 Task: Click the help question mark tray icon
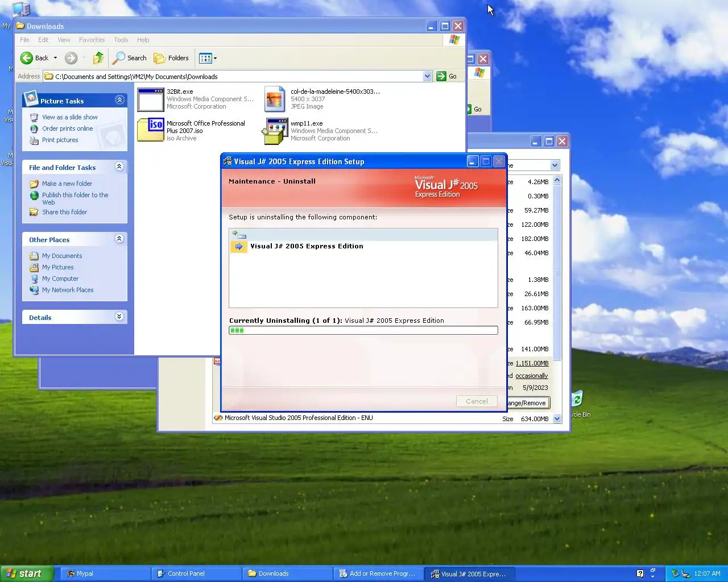pos(640,573)
